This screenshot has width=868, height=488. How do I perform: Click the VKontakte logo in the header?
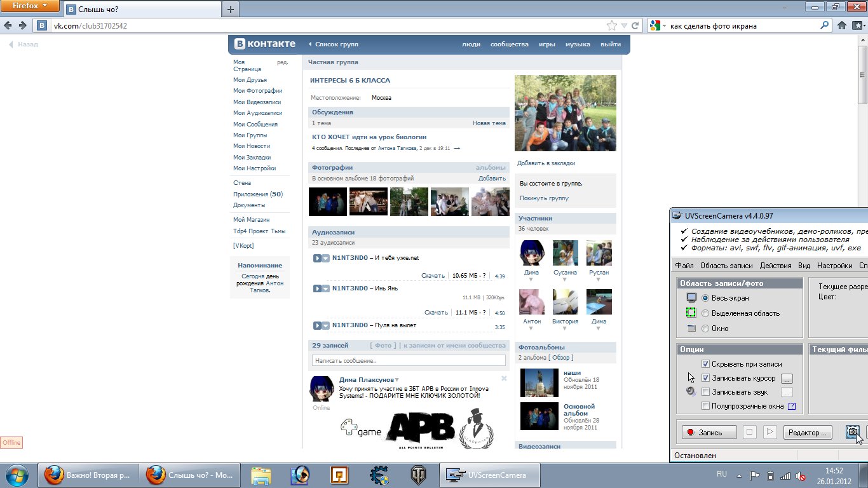point(265,44)
